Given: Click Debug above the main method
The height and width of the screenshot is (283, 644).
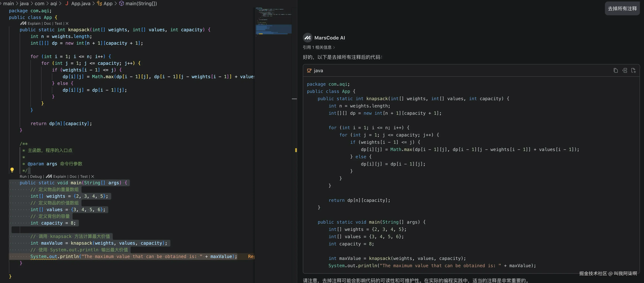Looking at the screenshot, I should 36,176.
